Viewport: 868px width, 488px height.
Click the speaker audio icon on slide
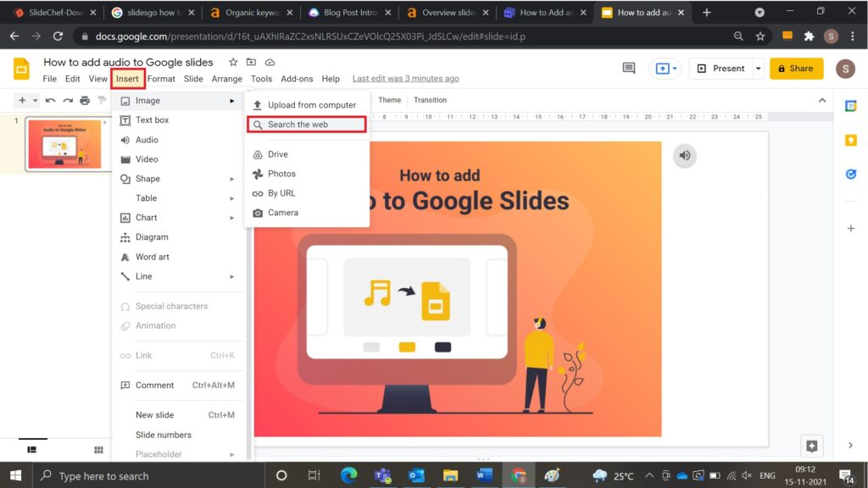685,156
